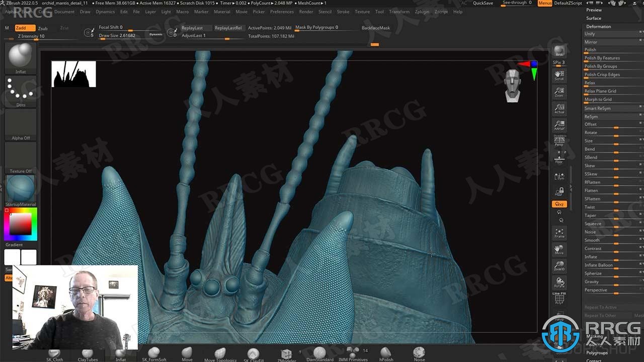Select the IMM Primitives brush

353,354
